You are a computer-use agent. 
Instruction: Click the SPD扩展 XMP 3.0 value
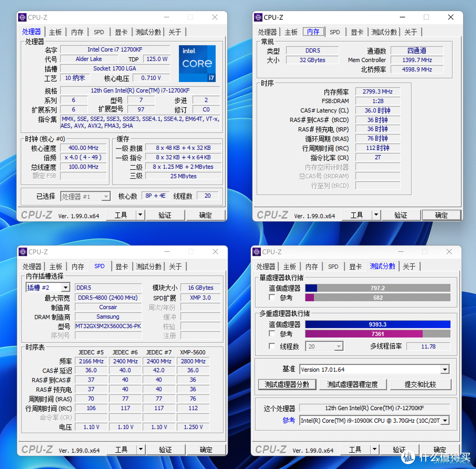[x=201, y=297]
